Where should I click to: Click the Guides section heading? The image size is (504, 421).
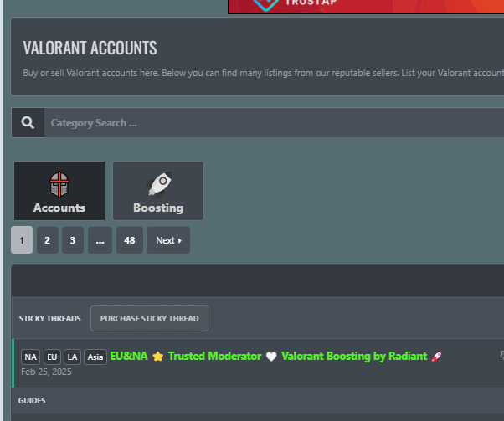32,400
